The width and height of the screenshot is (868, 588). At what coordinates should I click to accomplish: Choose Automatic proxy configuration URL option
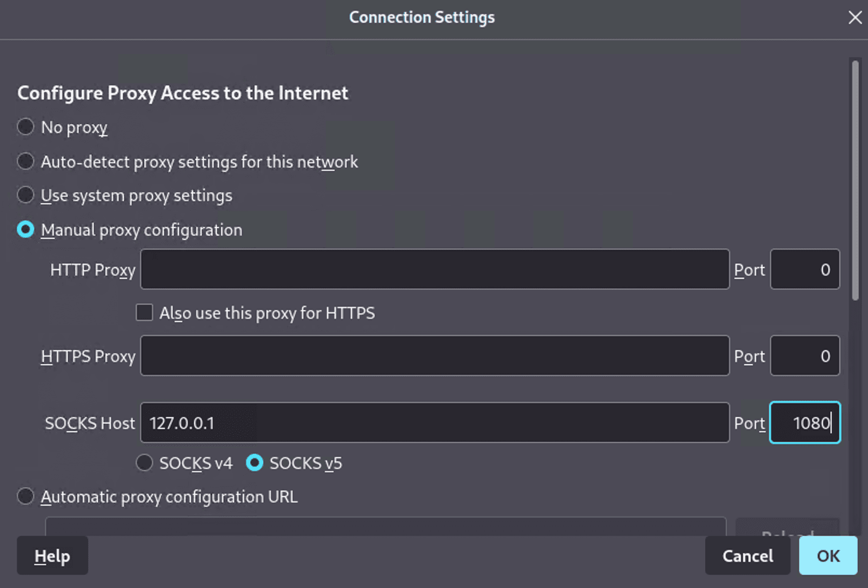pyautogui.click(x=25, y=496)
